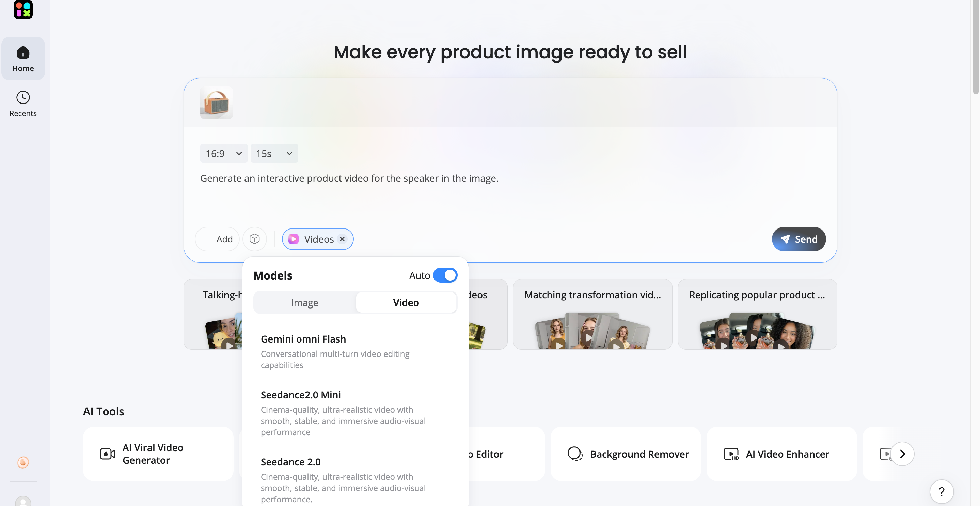Click the Models heading text
Viewport: 980px width, 506px height.
273,275
